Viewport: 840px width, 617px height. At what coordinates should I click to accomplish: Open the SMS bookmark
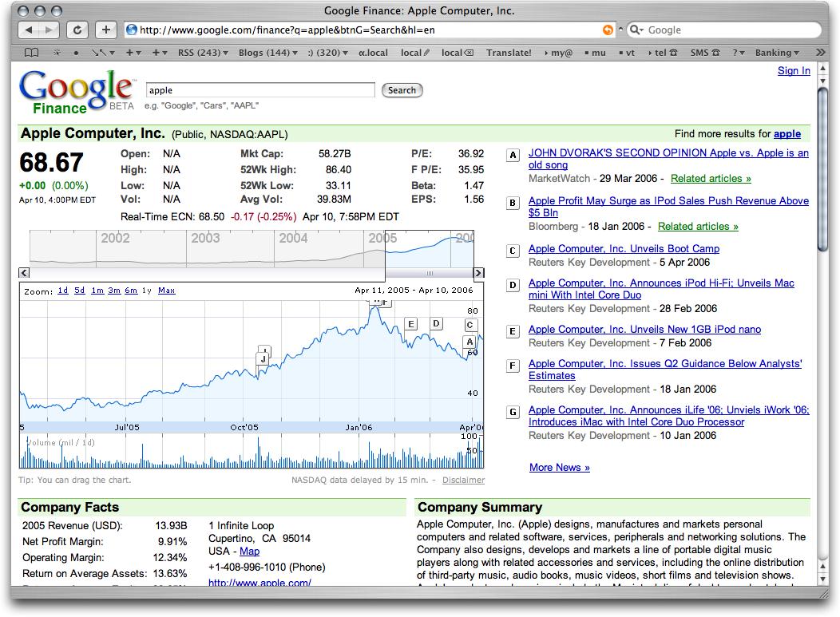tap(704, 53)
